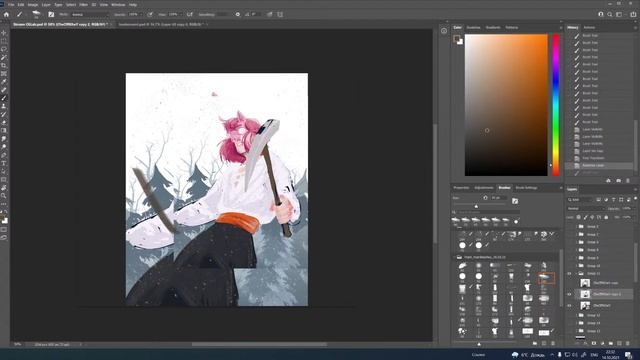Open the layer blend mode dropdown
640x360 pixels.
tap(586, 208)
